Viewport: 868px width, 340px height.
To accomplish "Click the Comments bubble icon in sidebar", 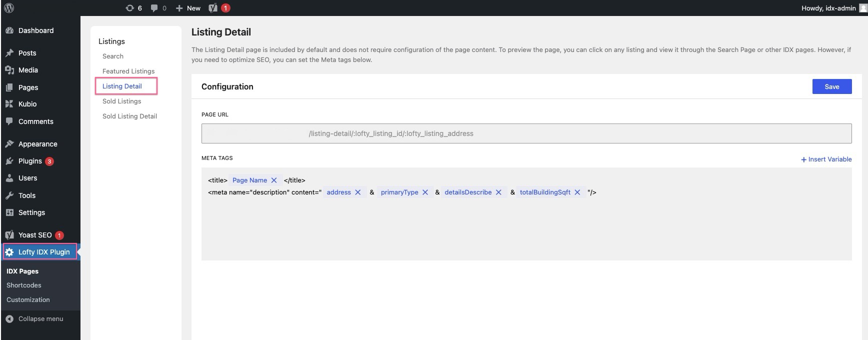I will pyautogui.click(x=9, y=121).
